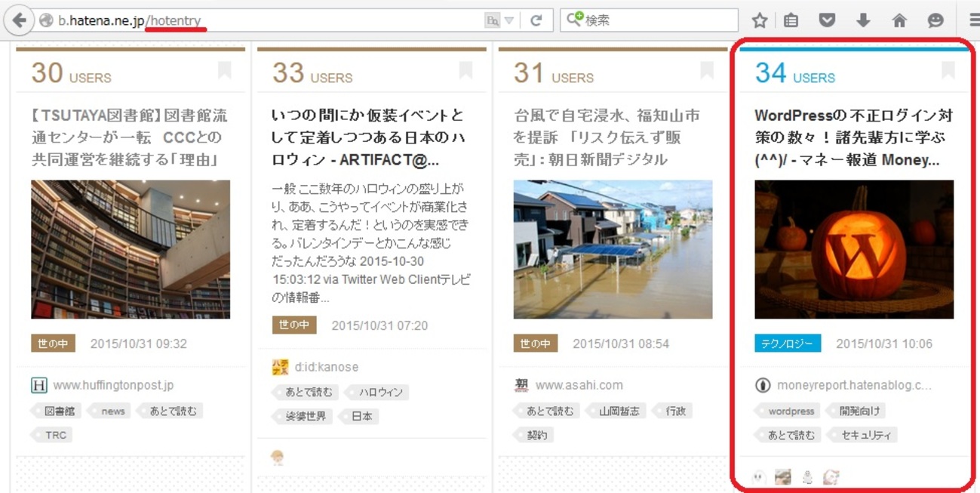Click the user avatar under the kanose card
Image resolution: width=980 pixels, height=493 pixels.
278,458
